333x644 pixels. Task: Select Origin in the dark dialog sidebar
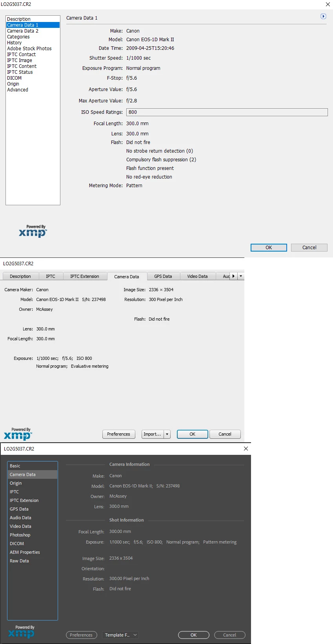33,483
